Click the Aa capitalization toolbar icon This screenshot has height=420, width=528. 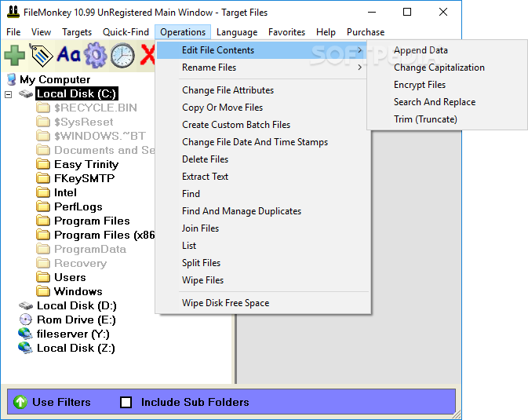coord(69,54)
